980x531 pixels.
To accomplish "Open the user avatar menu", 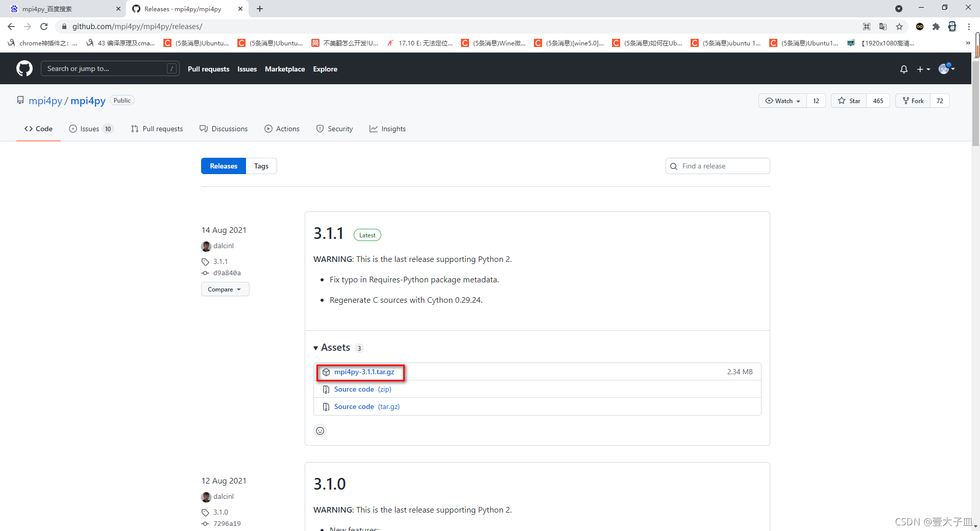I will pyautogui.click(x=946, y=68).
